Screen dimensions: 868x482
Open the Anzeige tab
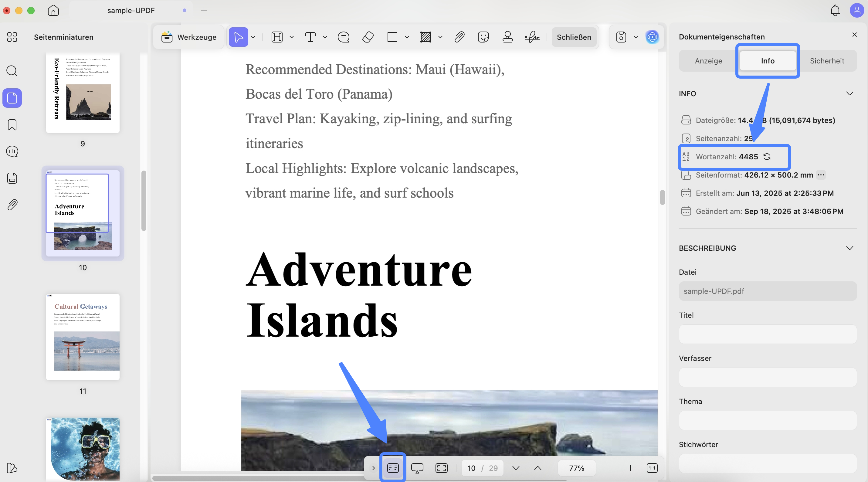click(708, 61)
